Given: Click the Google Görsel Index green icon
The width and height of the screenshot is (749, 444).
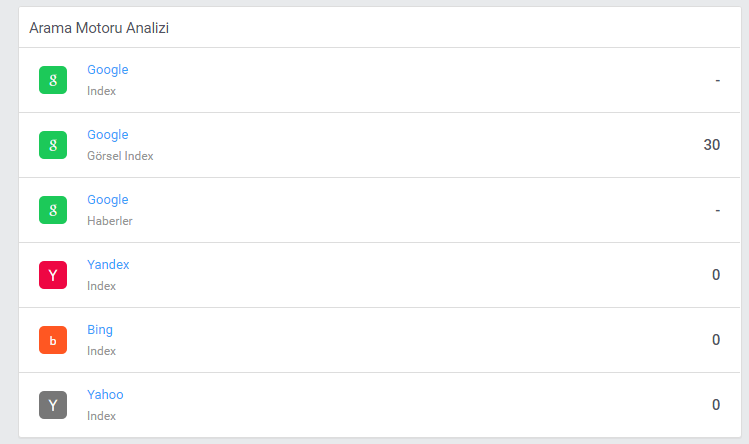Looking at the screenshot, I should coord(53,145).
